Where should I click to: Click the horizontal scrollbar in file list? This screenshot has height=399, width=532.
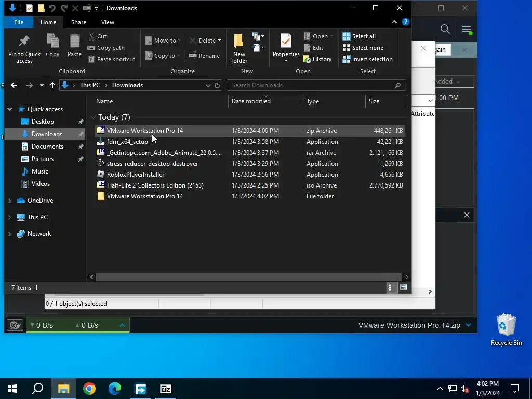248,277
